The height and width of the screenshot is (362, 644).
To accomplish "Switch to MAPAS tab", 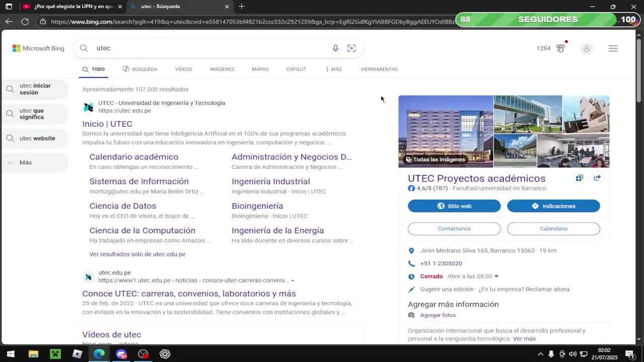I will (260, 69).
